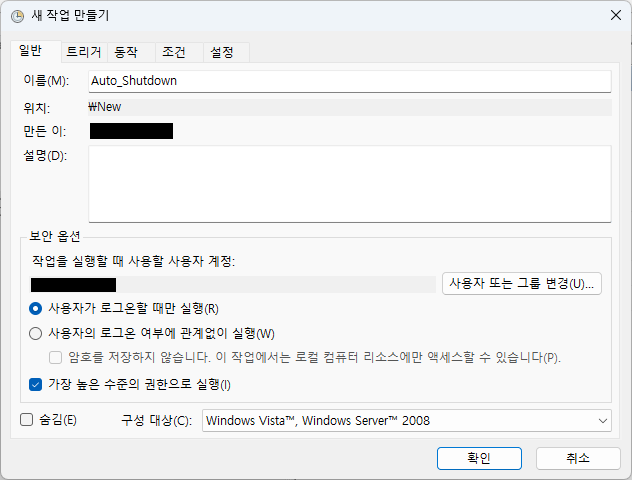This screenshot has width=632, height=480.
Task: Select 사용자가 로그온할 때만 실행 radio button
Action: [x=35, y=309]
